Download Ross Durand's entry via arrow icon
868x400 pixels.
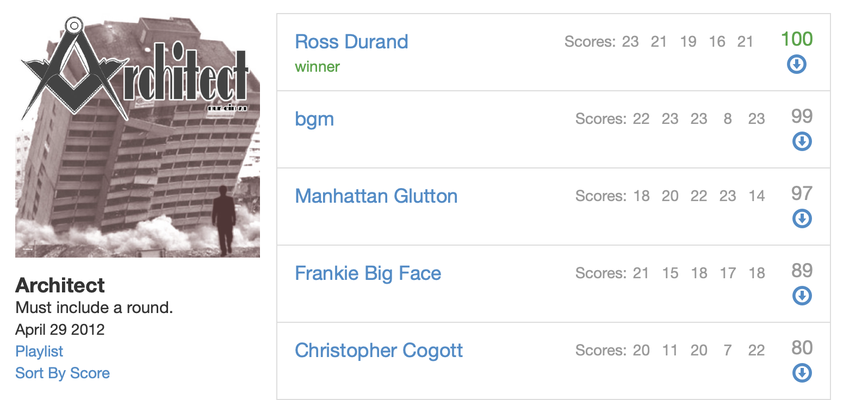coord(797,65)
